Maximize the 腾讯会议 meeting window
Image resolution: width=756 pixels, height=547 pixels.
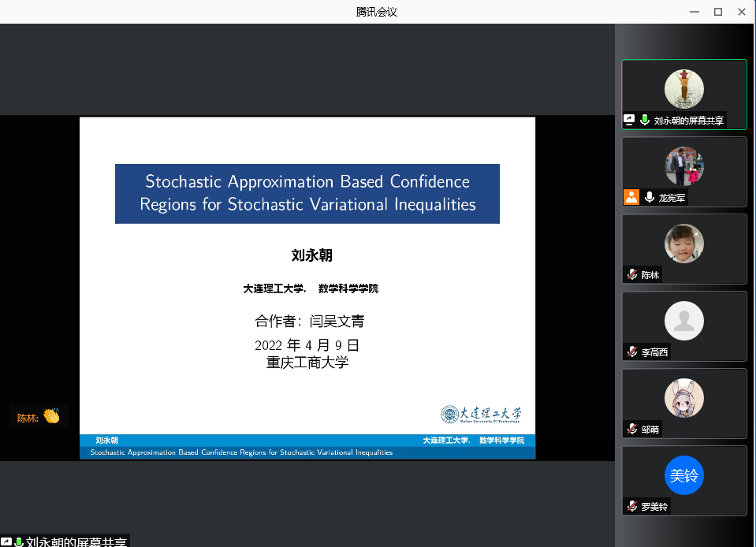click(717, 11)
